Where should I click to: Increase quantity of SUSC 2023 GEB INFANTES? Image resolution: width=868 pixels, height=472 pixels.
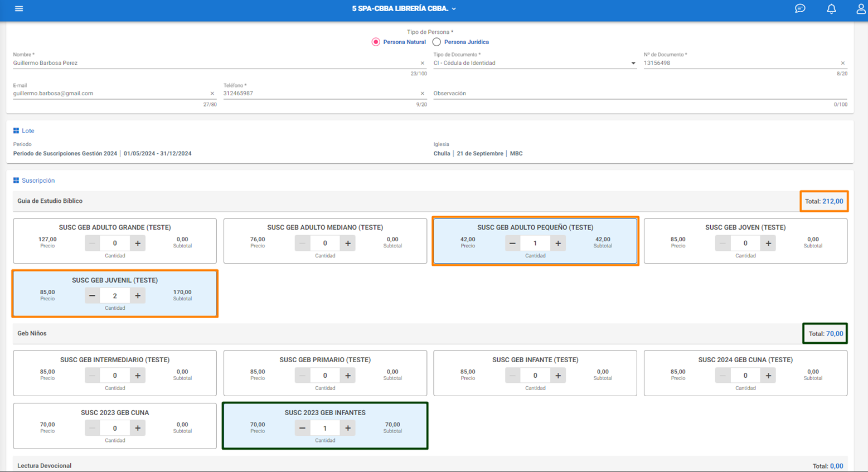(x=348, y=428)
